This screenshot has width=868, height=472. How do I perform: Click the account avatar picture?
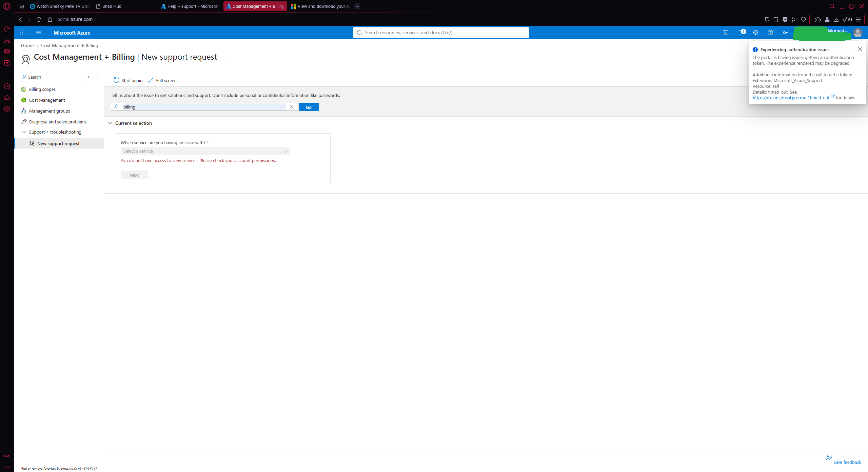(858, 33)
